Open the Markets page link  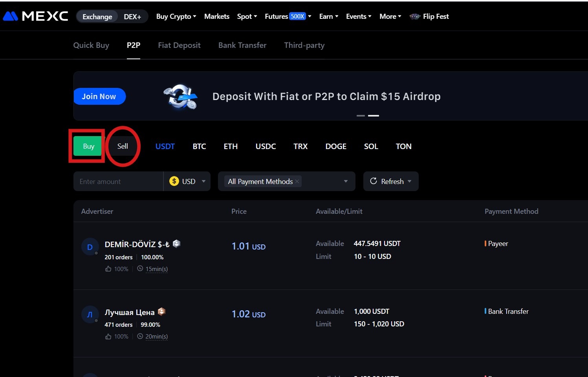(x=216, y=16)
